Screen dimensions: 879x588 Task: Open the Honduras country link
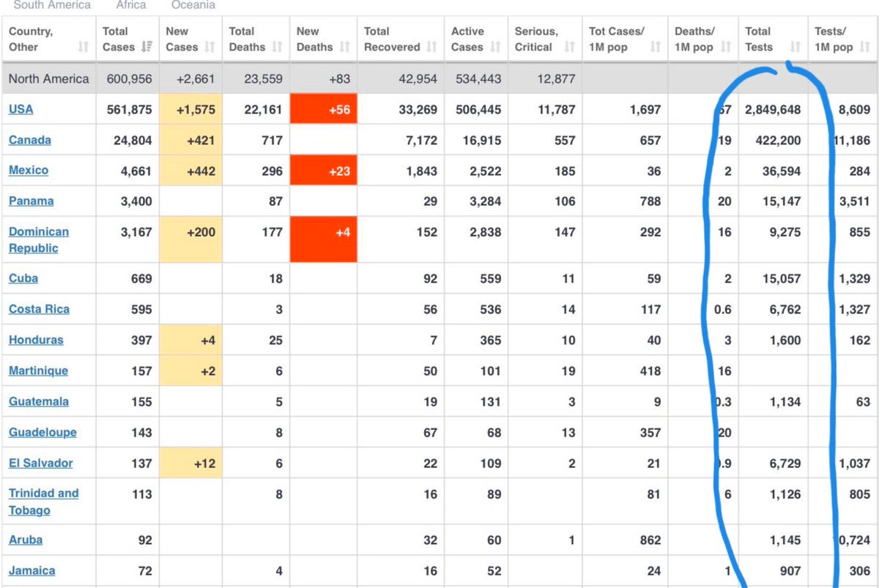(x=36, y=340)
